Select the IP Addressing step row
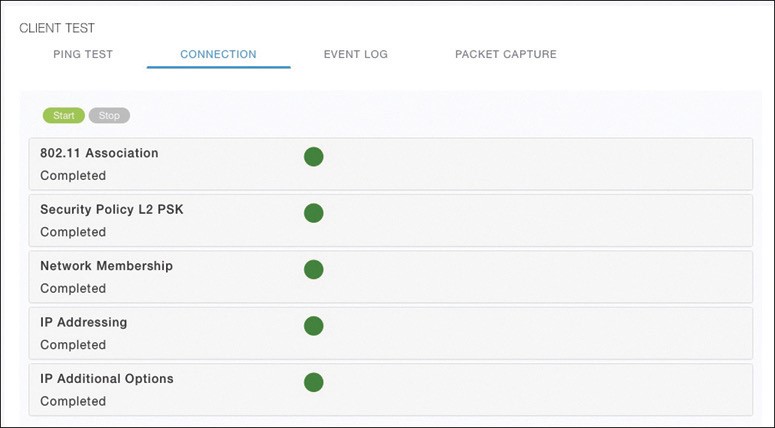775x428 pixels. (x=390, y=333)
